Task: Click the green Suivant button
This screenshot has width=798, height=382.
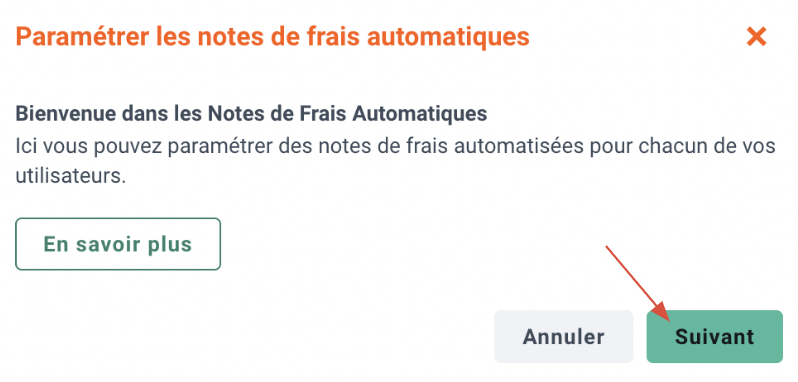Action: point(715,337)
